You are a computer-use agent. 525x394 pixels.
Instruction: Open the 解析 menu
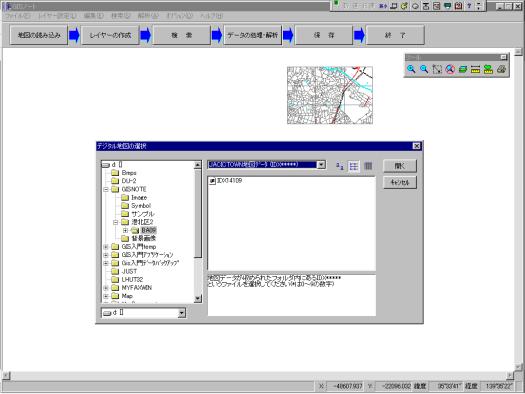click(148, 16)
